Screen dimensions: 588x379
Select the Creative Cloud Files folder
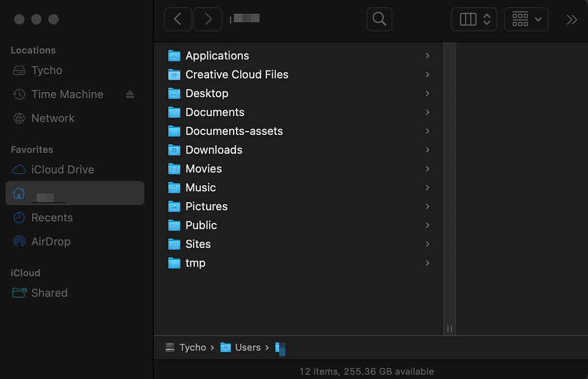(237, 75)
